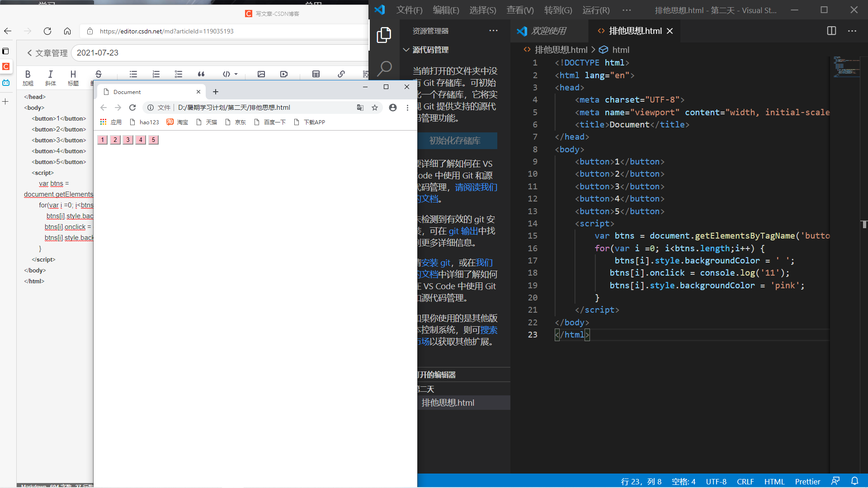868x488 pixels.
Task: Go back to 文章管理
Action: 47,53
